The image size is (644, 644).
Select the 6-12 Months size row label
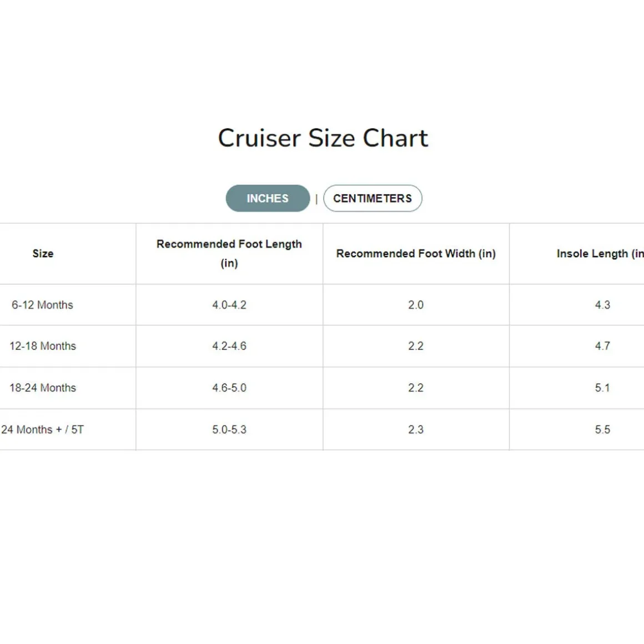pos(42,305)
